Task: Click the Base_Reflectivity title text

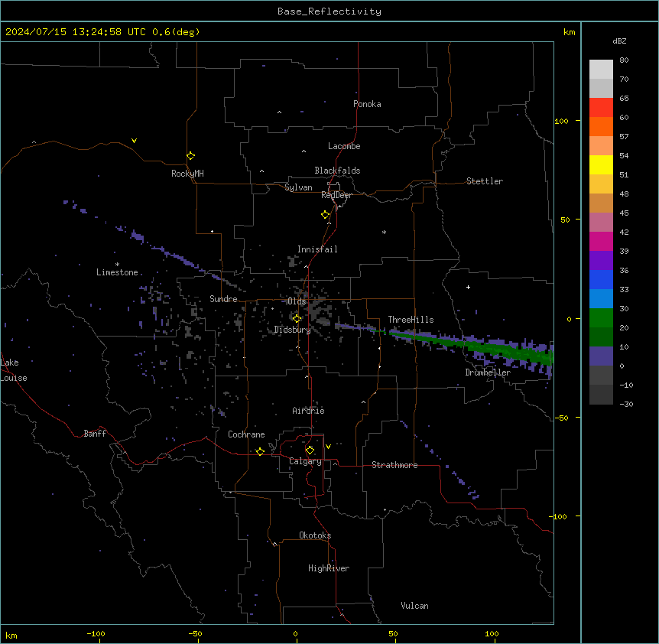Action: tap(329, 11)
